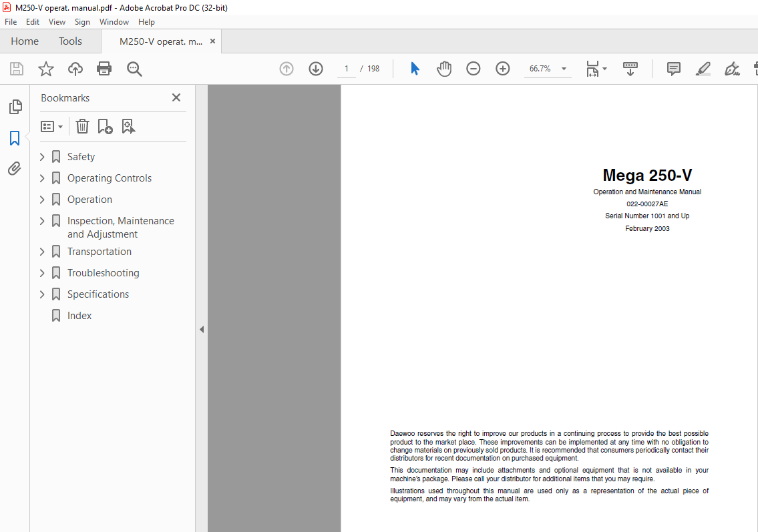Click the 66.7% zoom value field
The width and height of the screenshot is (758, 532).
540,69
